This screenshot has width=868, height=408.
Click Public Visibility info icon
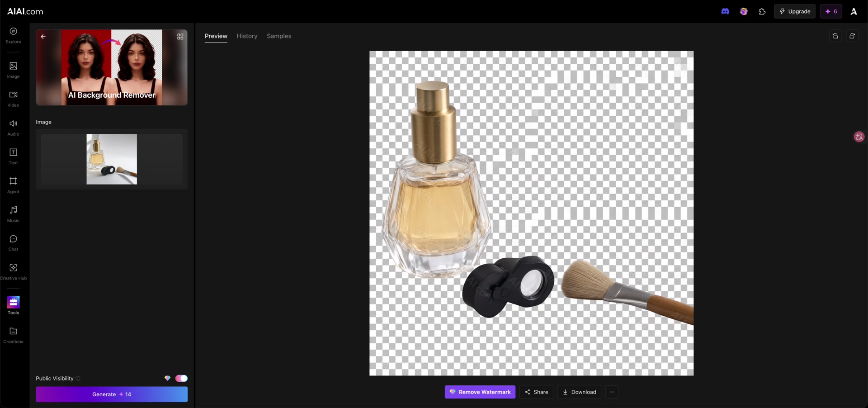[x=78, y=379]
